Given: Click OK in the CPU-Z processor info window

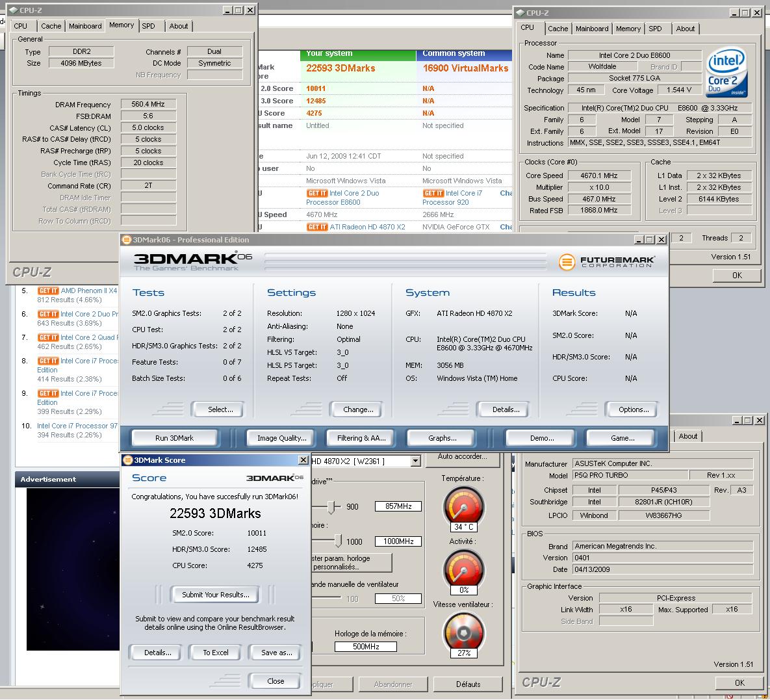Looking at the screenshot, I should (737, 275).
